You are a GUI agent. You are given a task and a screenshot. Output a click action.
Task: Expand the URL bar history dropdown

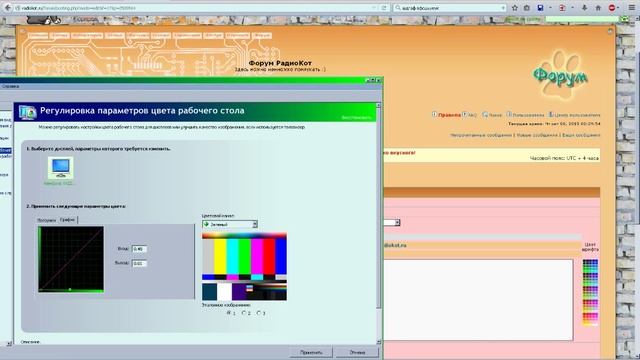click(x=374, y=8)
